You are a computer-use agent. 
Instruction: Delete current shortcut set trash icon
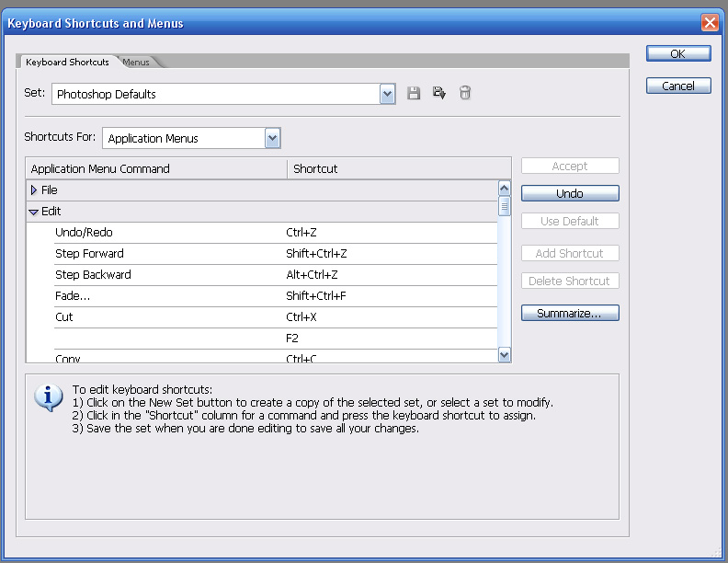[465, 93]
